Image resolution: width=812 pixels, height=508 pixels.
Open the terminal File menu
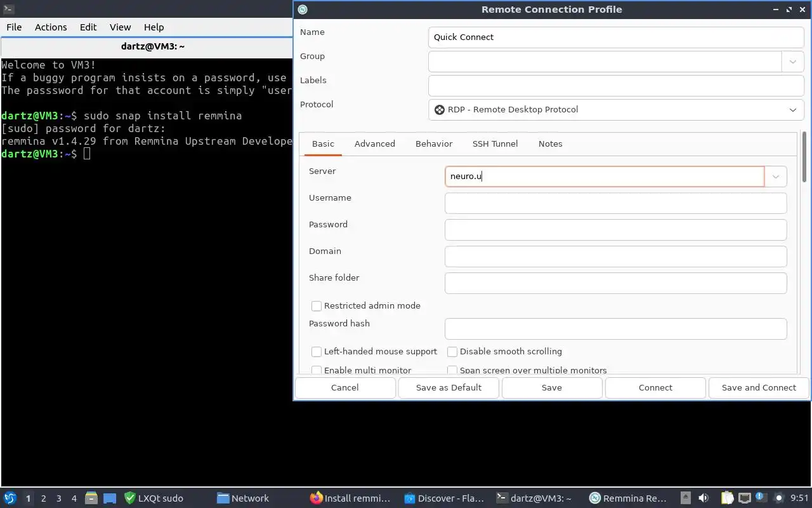pos(14,27)
